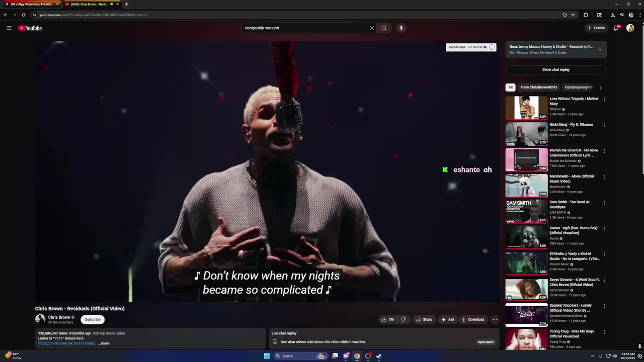
Task: Open the info card icon on video
Action: point(492,47)
